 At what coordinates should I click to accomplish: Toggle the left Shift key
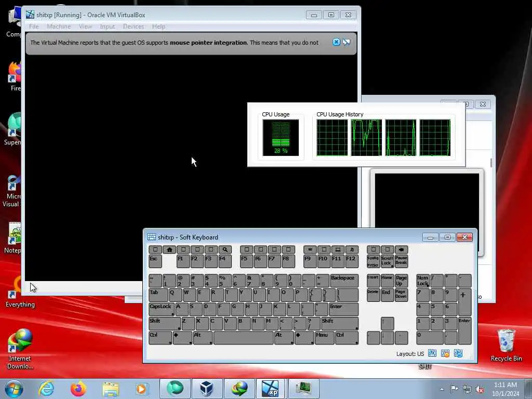[x=165, y=324]
